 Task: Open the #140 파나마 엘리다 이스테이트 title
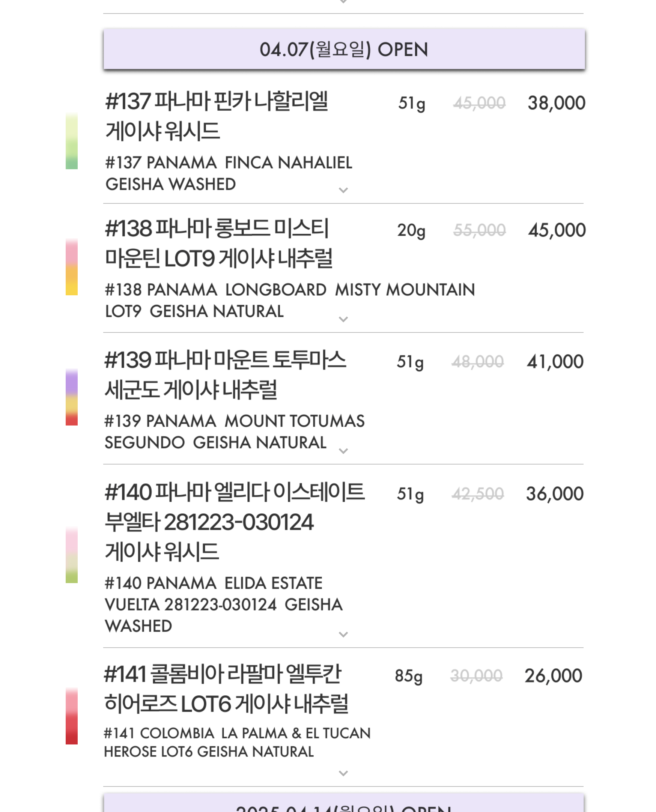234,522
